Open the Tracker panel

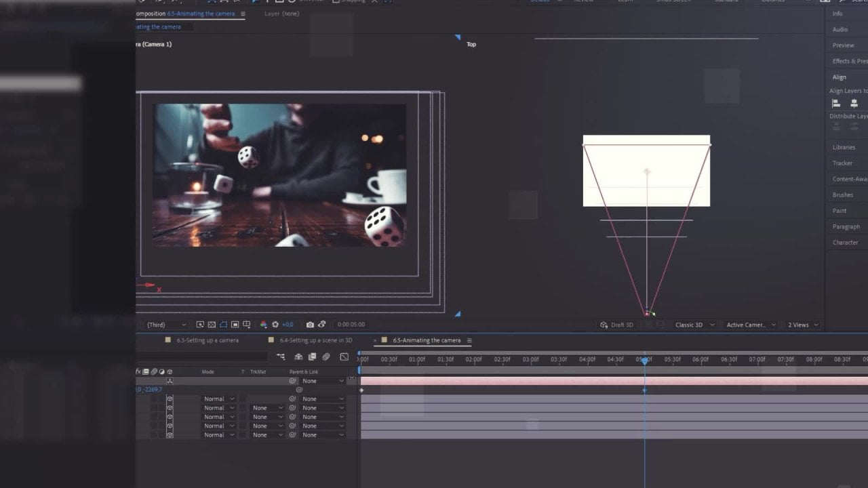coord(842,163)
